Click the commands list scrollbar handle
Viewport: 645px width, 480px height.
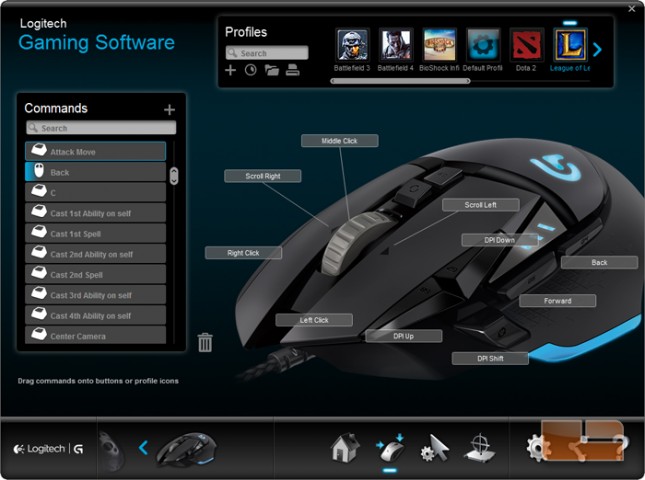[174, 176]
